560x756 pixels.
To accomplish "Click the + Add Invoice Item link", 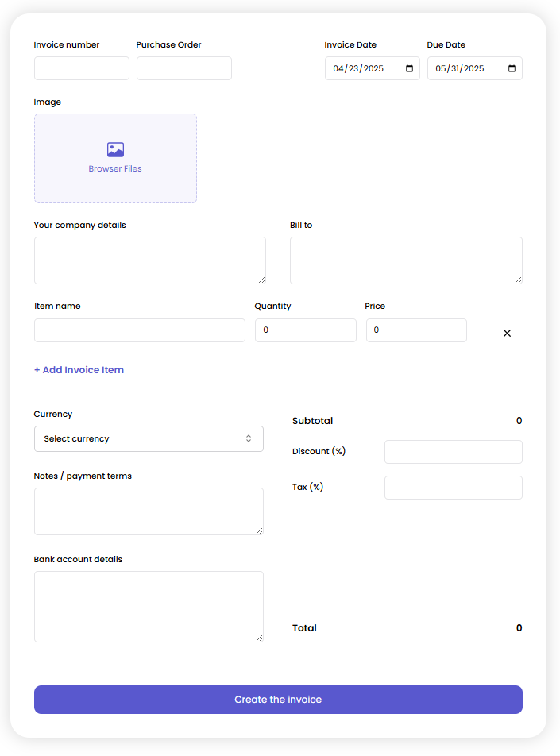I will [79, 370].
